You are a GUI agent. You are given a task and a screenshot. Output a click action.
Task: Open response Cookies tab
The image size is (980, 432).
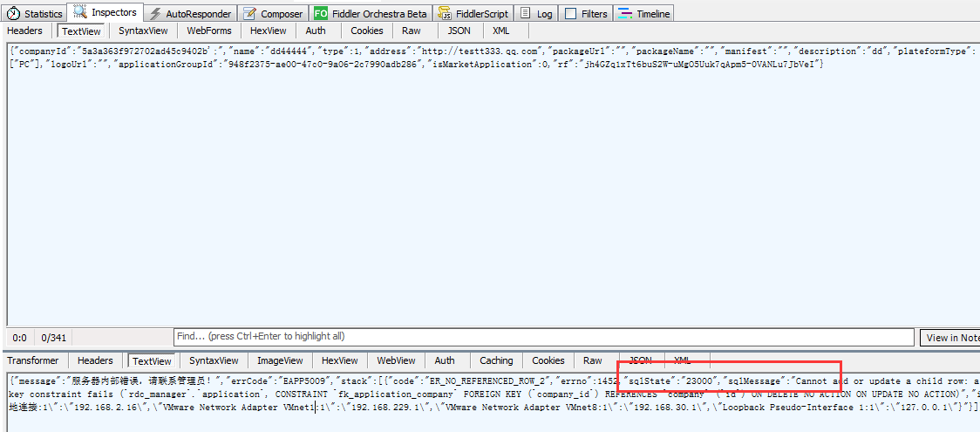point(548,360)
